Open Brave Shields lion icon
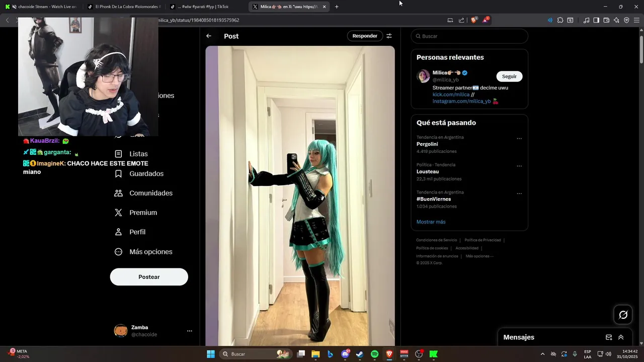The image size is (644, 362). pos(474,20)
